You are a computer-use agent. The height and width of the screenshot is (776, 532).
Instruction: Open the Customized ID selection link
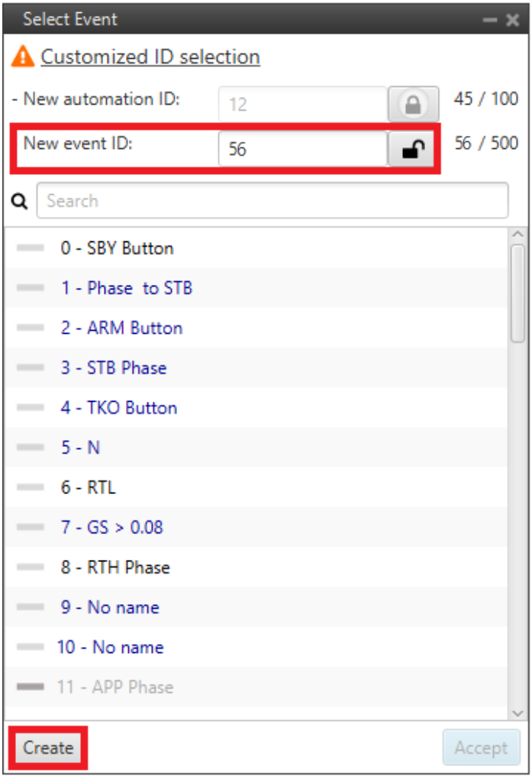pos(150,57)
